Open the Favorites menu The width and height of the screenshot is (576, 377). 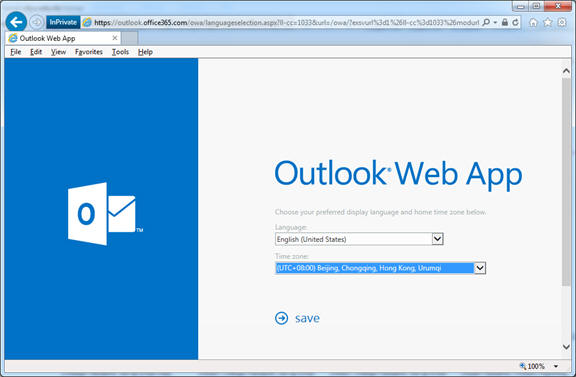coord(89,52)
